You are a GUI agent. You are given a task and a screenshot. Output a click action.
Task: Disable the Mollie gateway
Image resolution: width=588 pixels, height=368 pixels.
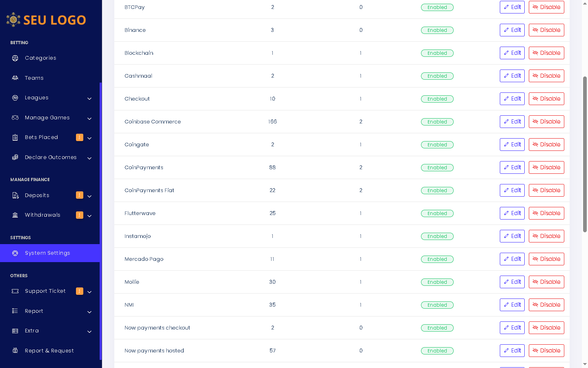click(546, 282)
